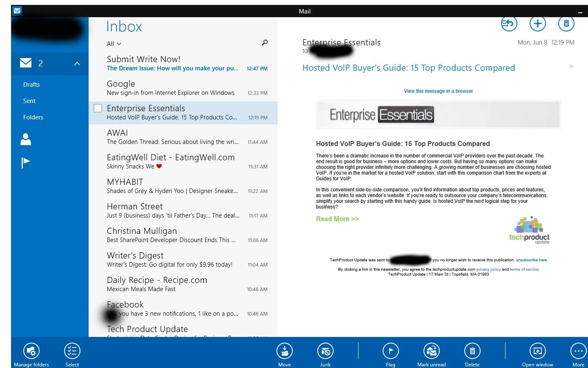Collapse the account mailbox chevron
Screen dimensions: 588x368
[x=77, y=63]
